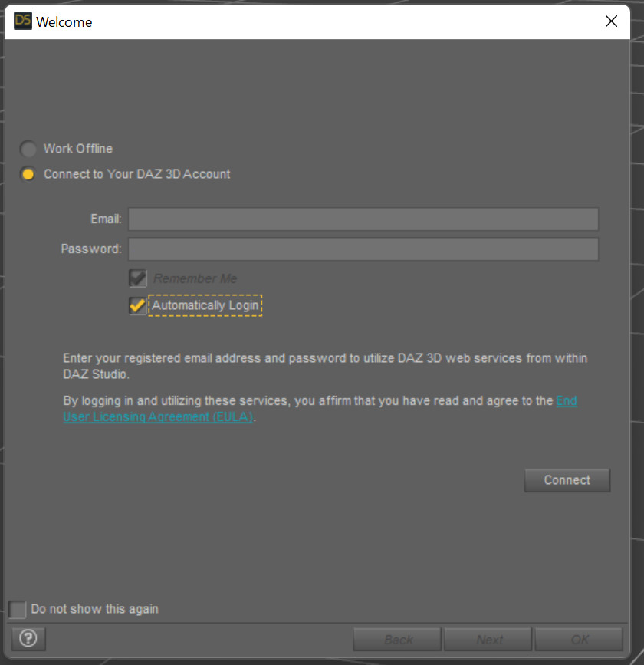This screenshot has width=644, height=665.
Task: Click the DS logo in title bar
Action: tap(22, 21)
